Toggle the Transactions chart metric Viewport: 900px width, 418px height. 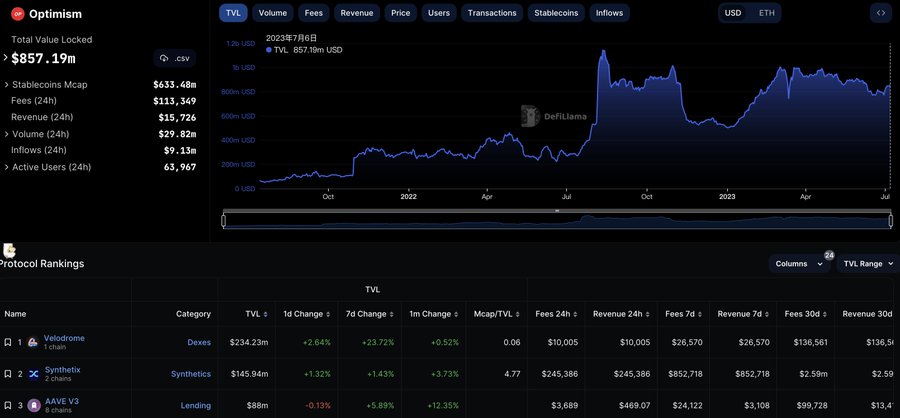pyautogui.click(x=492, y=13)
